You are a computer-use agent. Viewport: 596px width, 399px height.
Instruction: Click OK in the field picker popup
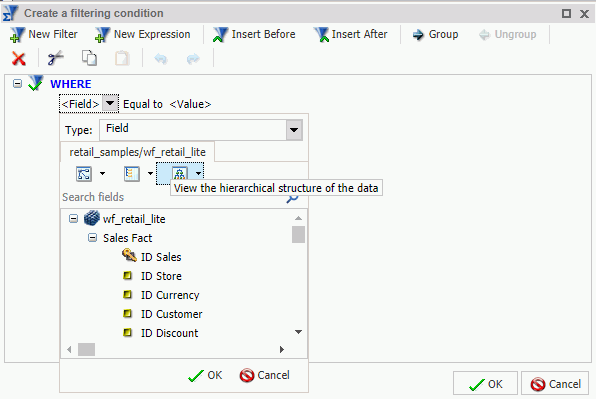coord(205,375)
